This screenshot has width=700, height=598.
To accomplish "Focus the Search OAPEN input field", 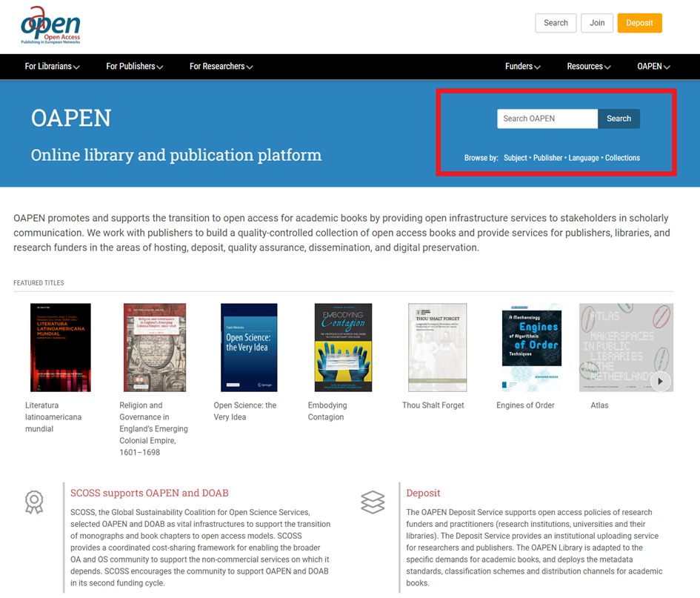I will tap(547, 119).
